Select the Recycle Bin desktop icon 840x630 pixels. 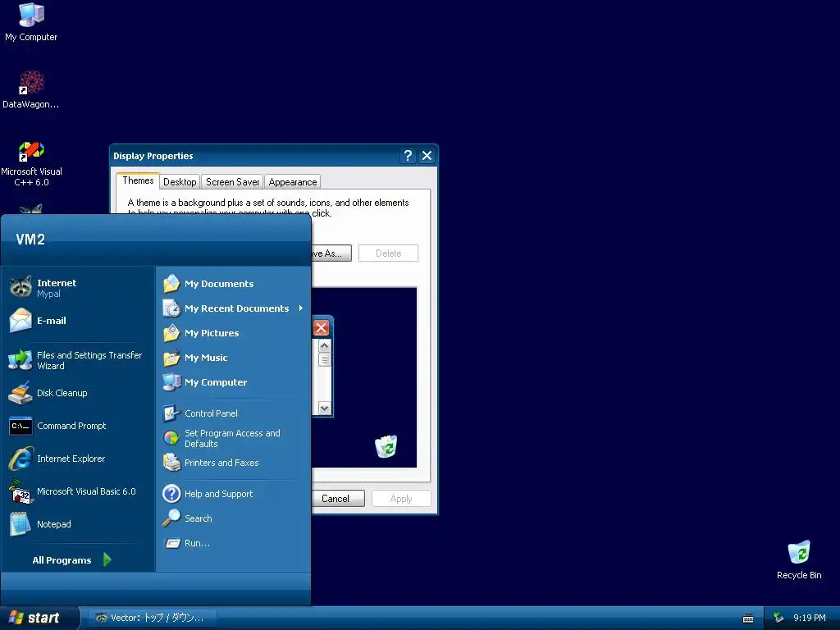[x=799, y=559]
